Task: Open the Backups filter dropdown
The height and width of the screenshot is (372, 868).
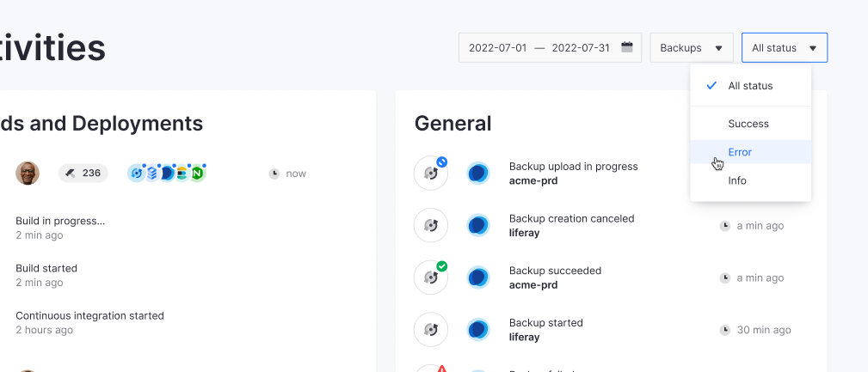Action: click(x=691, y=48)
